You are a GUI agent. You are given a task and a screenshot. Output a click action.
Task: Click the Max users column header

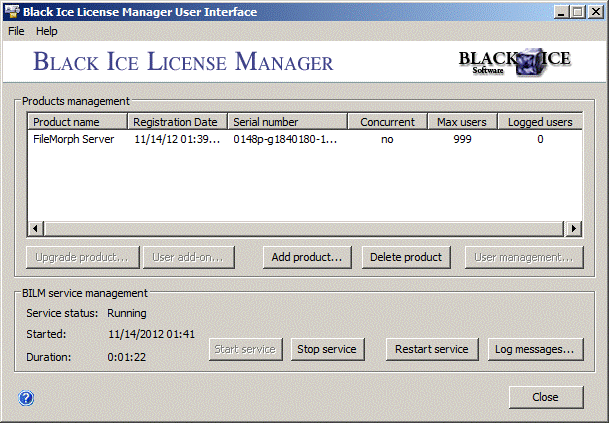pyautogui.click(x=462, y=122)
